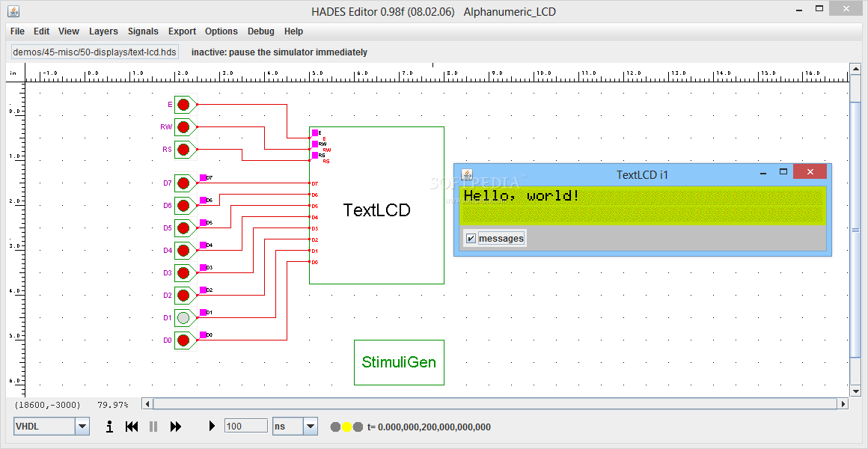Image resolution: width=868 pixels, height=449 pixels.
Task: Run the simulation fast forward
Action: tap(176, 427)
